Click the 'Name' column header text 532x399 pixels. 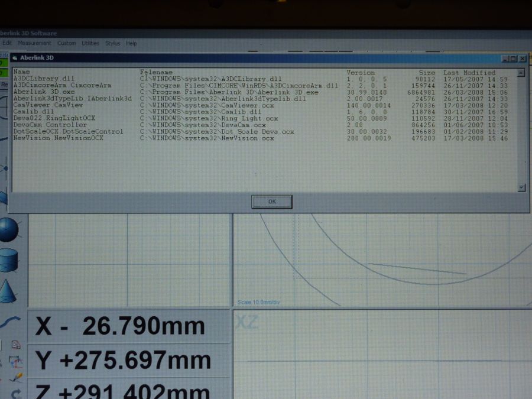click(21, 72)
